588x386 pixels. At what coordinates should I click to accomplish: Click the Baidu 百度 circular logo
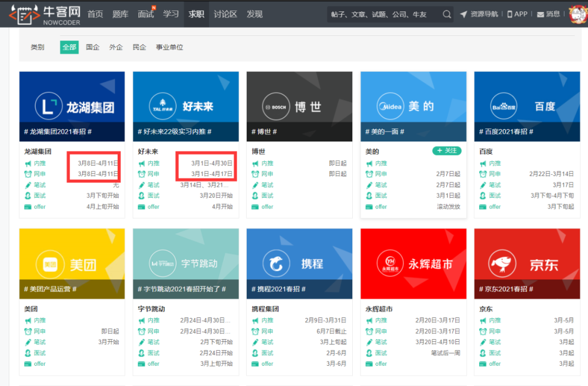coord(504,107)
